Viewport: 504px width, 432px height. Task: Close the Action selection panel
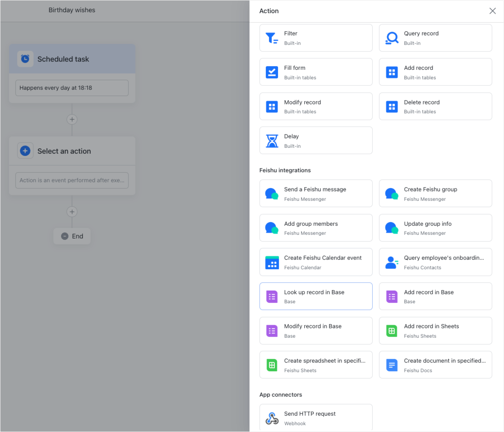click(x=493, y=11)
